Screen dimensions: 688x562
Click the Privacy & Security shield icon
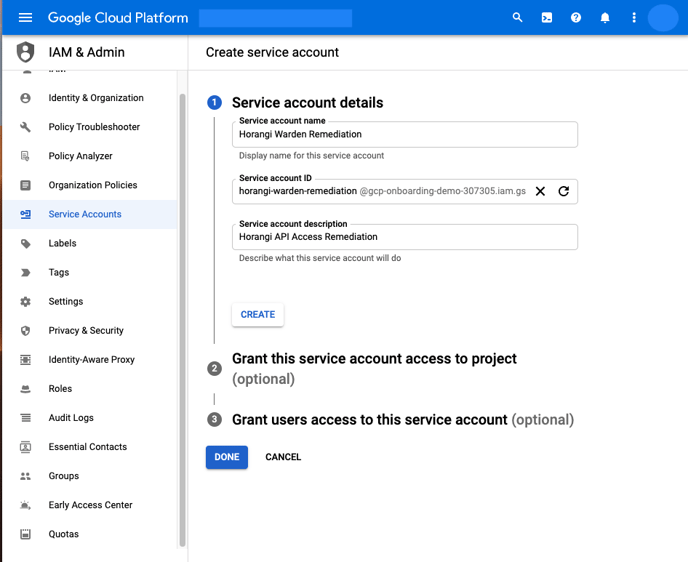(25, 330)
